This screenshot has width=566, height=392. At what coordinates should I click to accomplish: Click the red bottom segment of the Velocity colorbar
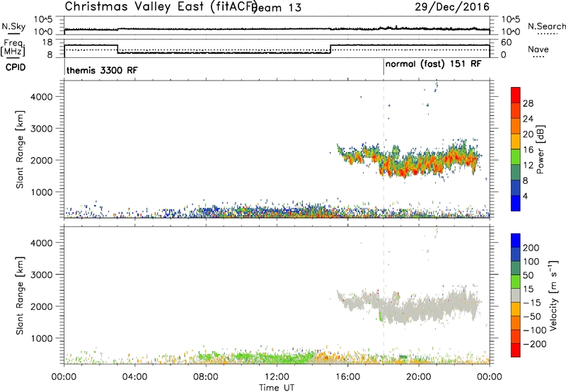pyautogui.click(x=516, y=350)
